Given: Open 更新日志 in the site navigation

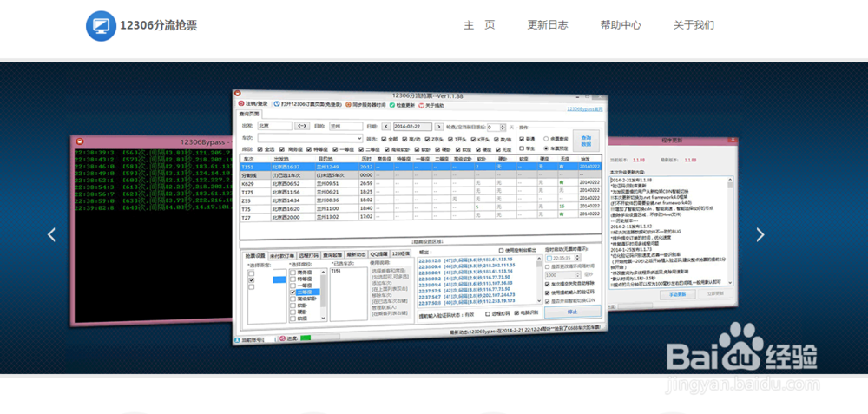Looking at the screenshot, I should [x=548, y=25].
